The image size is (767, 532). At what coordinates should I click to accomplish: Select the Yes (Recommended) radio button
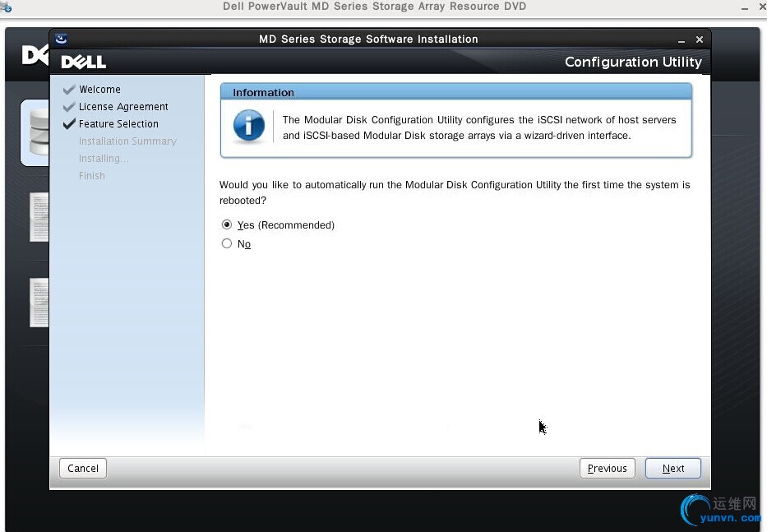click(x=226, y=224)
